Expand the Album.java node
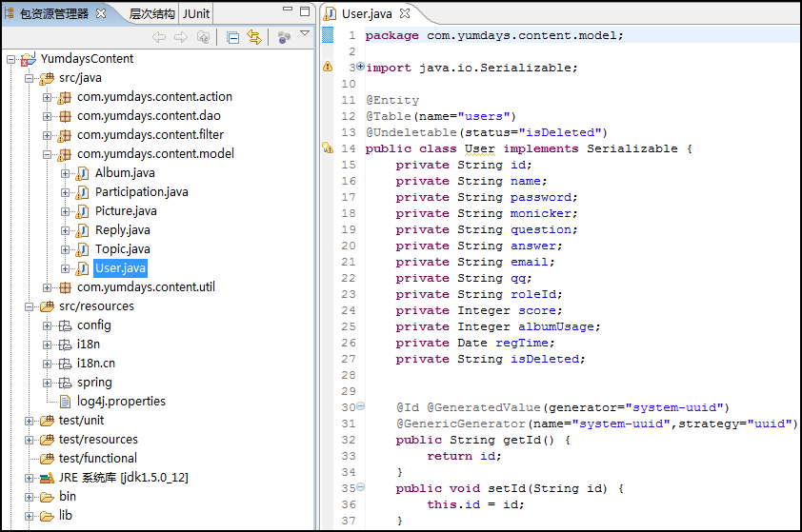This screenshot has height=532, width=802. click(66, 173)
